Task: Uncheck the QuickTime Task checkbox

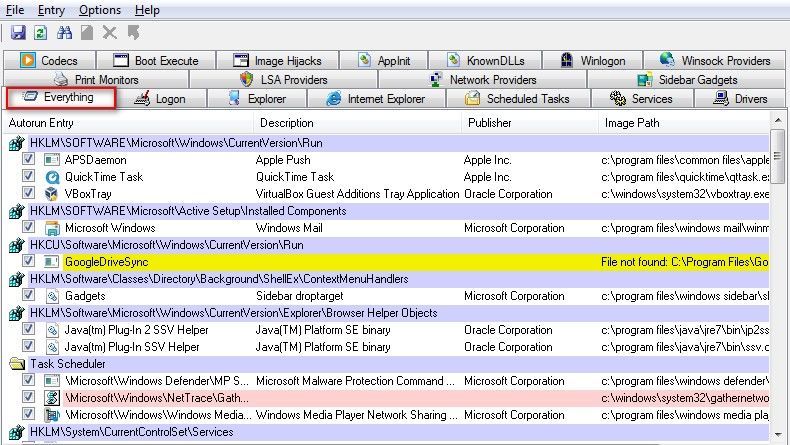Action: tap(28, 176)
